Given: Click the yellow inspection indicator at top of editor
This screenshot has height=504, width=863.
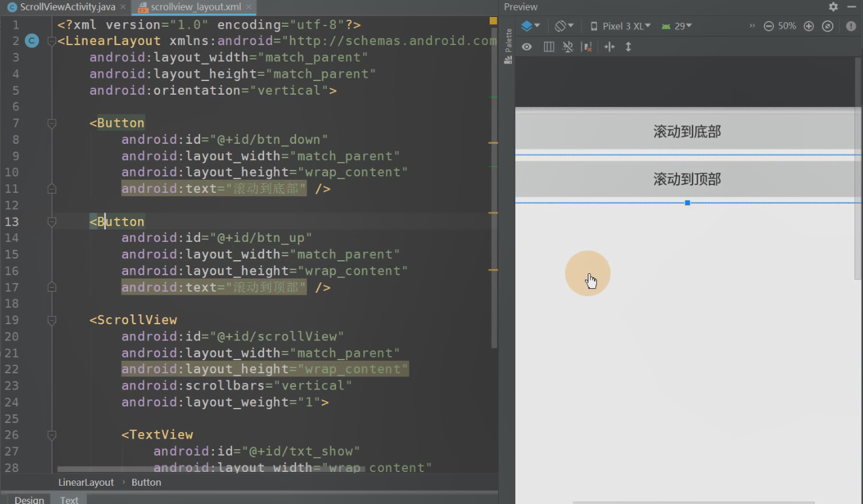Looking at the screenshot, I should click(x=494, y=21).
